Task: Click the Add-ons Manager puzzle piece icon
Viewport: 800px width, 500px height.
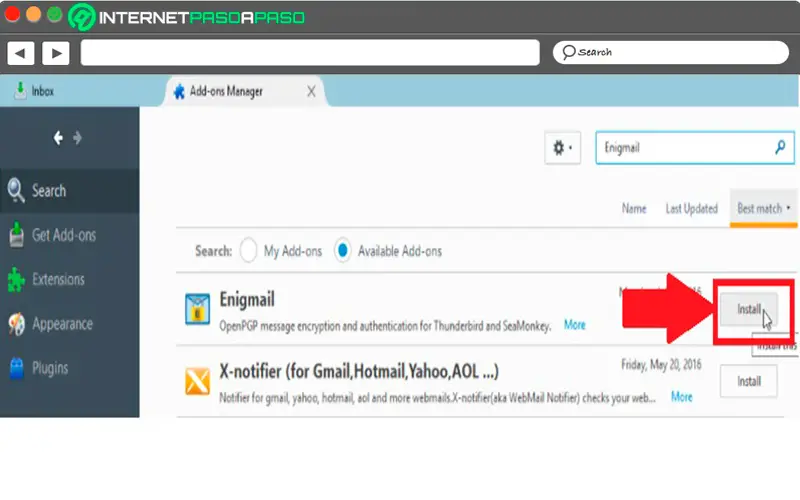Action: click(179, 91)
